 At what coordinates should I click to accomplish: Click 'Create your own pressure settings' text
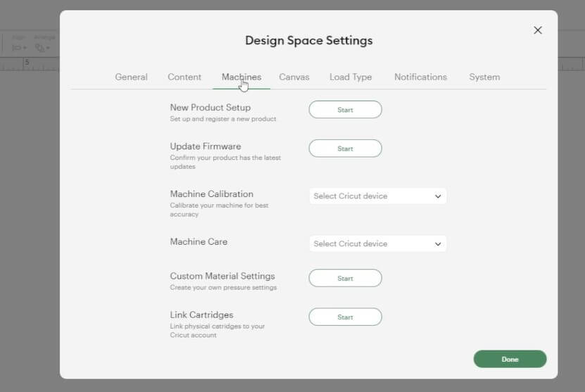[223, 288]
